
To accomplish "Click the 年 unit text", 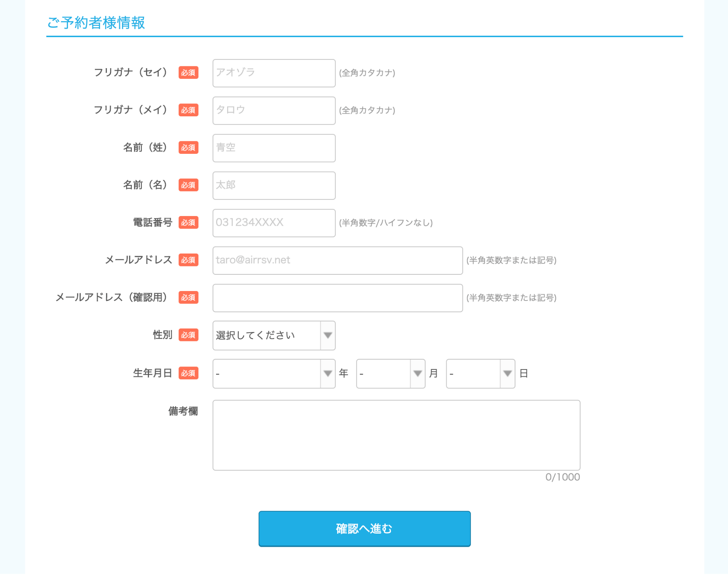I will point(344,373).
